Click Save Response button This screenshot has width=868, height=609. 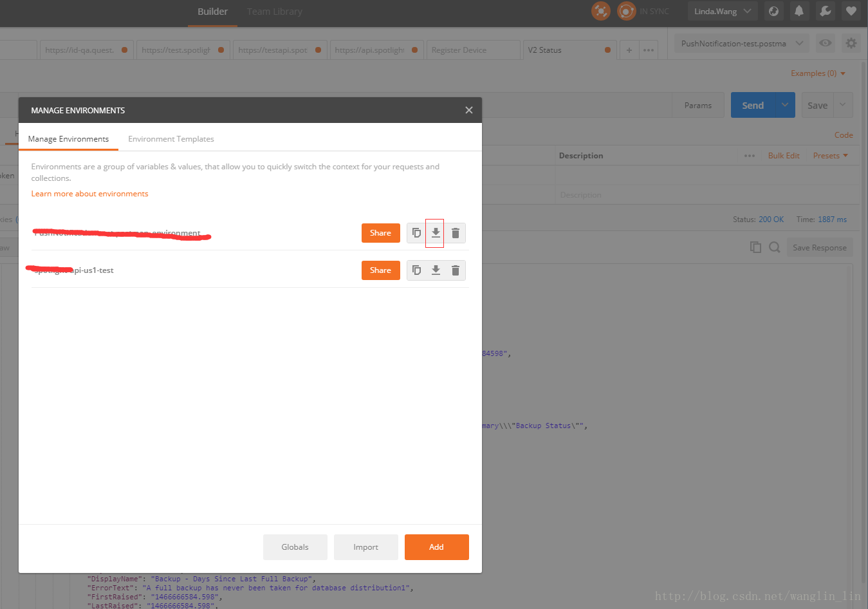(820, 248)
